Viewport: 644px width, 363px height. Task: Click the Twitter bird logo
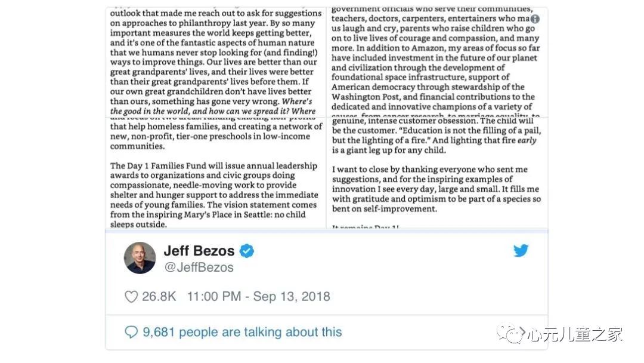coord(521,250)
